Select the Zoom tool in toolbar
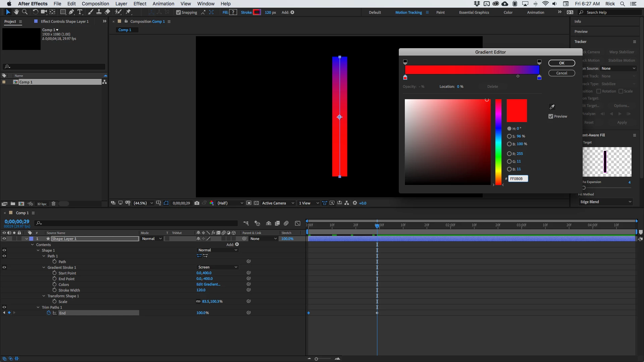This screenshot has height=362, width=644. 24,12
